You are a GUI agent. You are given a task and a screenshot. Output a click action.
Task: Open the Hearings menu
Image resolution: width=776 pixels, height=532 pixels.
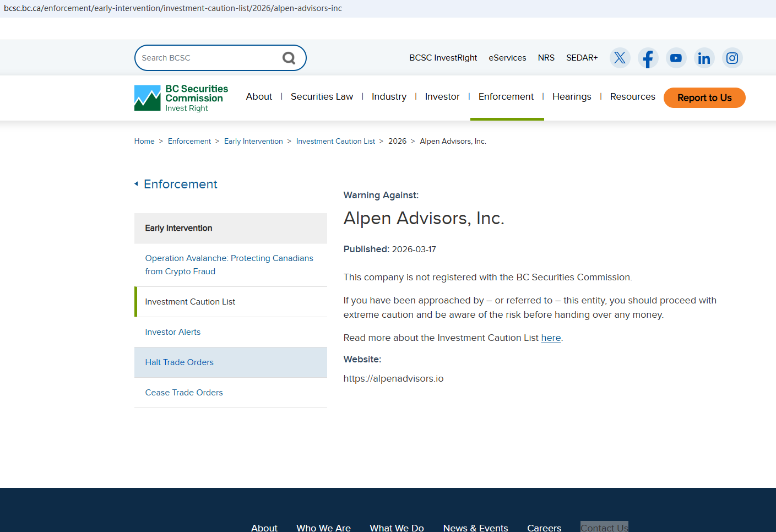[x=572, y=96]
